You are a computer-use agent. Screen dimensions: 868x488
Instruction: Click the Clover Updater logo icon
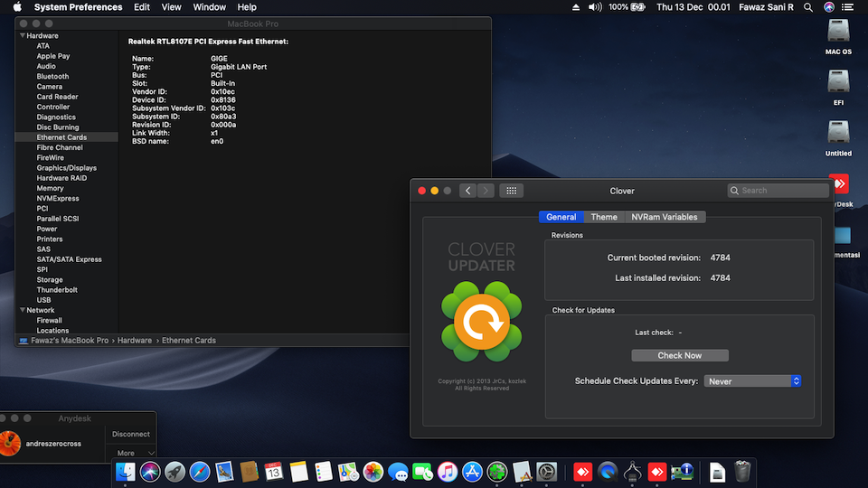click(x=481, y=323)
